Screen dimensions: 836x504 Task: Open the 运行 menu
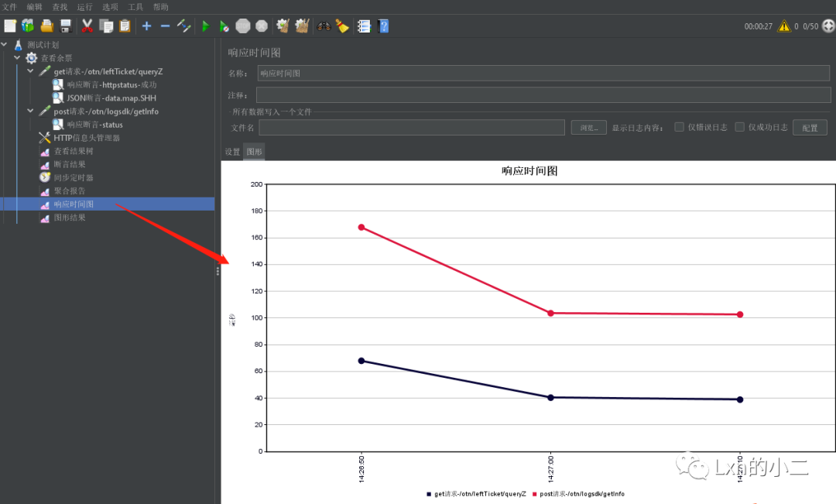(85, 7)
